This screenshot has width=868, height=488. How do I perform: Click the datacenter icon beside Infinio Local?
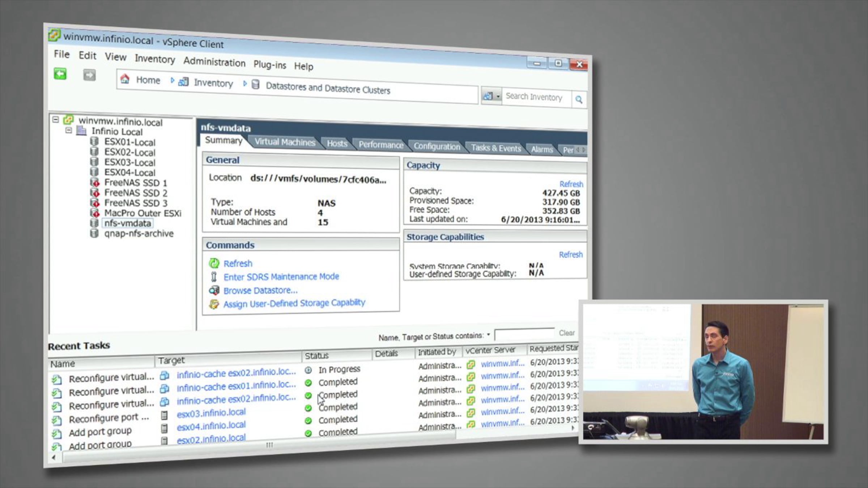click(82, 130)
